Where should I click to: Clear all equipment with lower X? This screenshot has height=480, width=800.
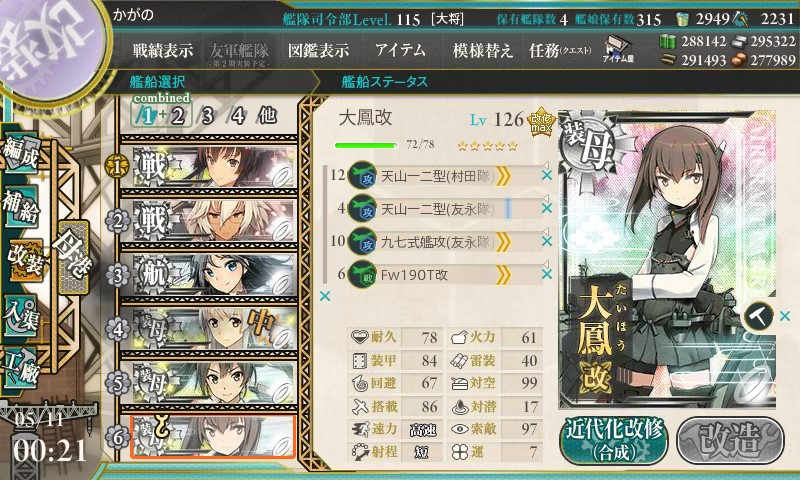click(324, 296)
